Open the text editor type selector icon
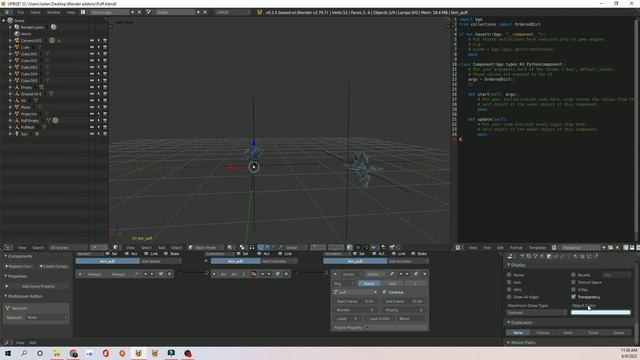This screenshot has width=640, height=360. (x=458, y=247)
